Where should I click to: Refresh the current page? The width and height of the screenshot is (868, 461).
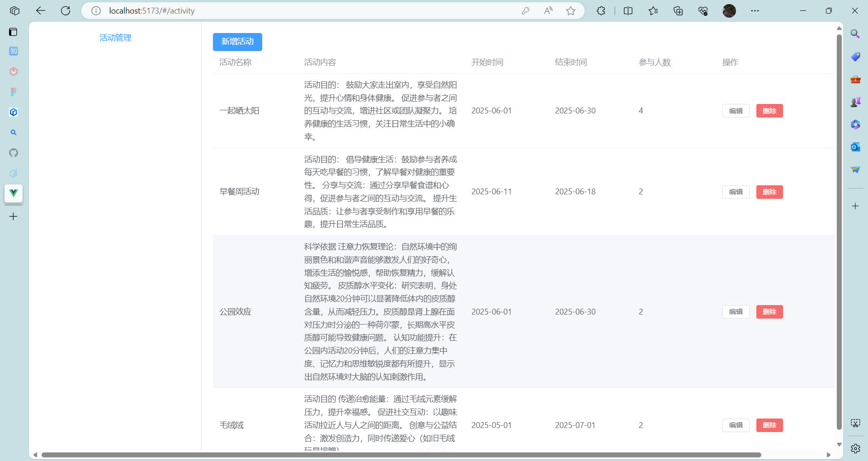coord(66,11)
